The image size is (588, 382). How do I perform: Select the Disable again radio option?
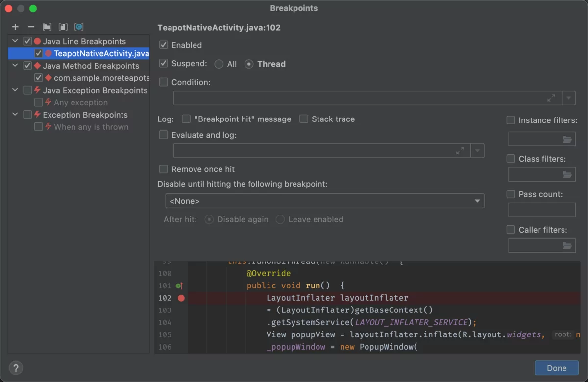tap(209, 219)
